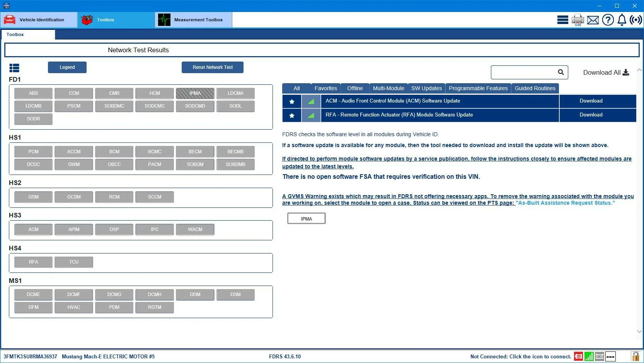Click the VIN 3FMTK3SU8RMA36937 text
This screenshot has height=363, width=644.
point(30,357)
